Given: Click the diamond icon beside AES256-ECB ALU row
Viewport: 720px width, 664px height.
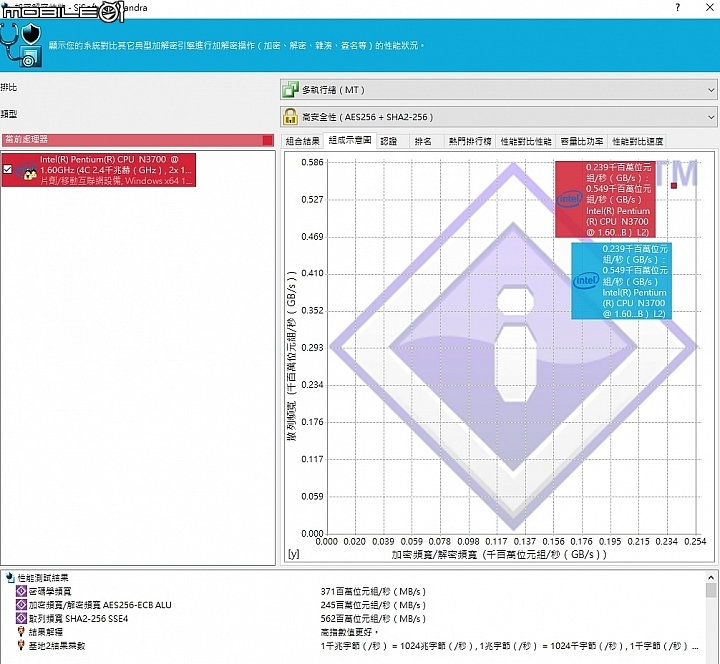Looking at the screenshot, I should 21,605.
